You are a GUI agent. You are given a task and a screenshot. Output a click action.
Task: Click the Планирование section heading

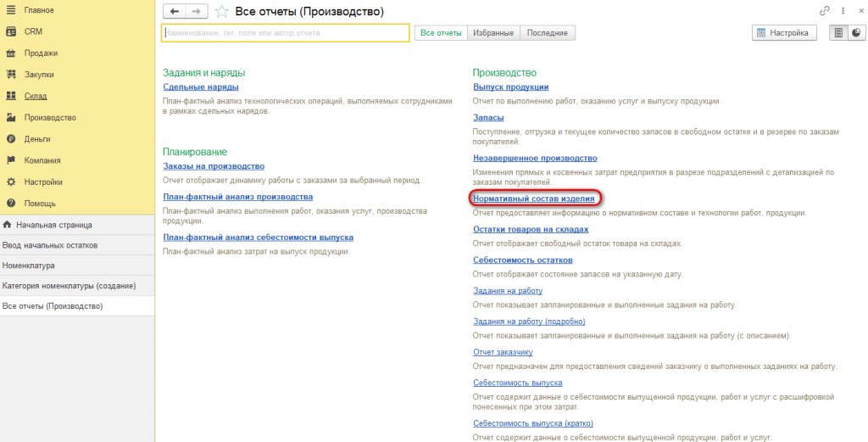(x=195, y=152)
